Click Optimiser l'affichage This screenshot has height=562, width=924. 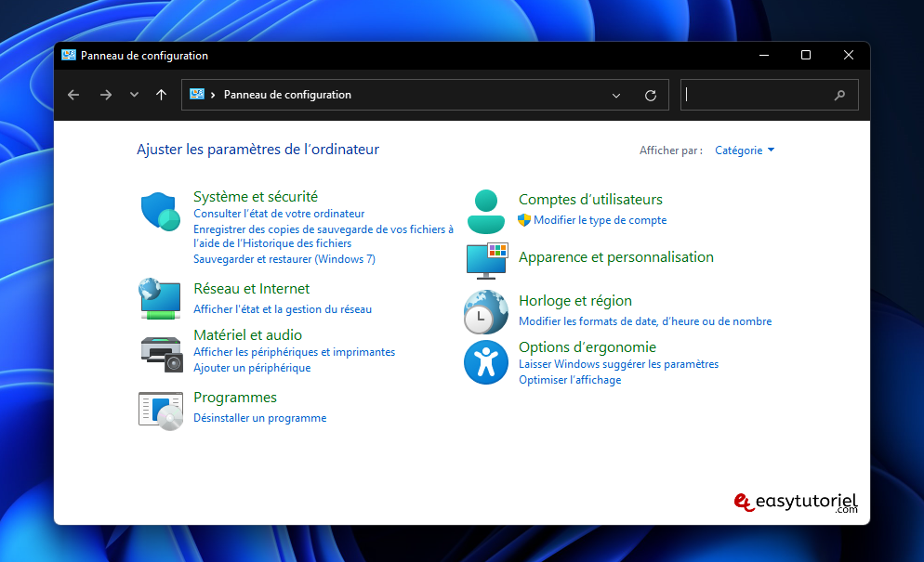569,380
